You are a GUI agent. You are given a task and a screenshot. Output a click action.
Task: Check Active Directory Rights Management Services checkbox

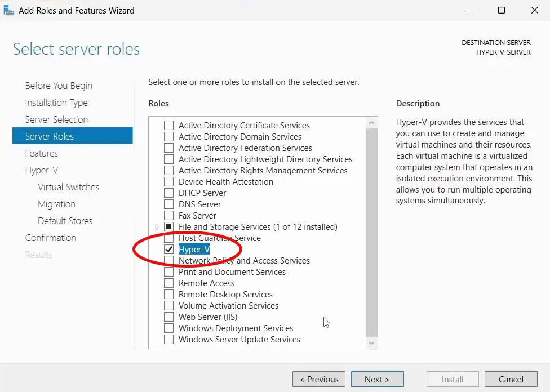coord(168,170)
